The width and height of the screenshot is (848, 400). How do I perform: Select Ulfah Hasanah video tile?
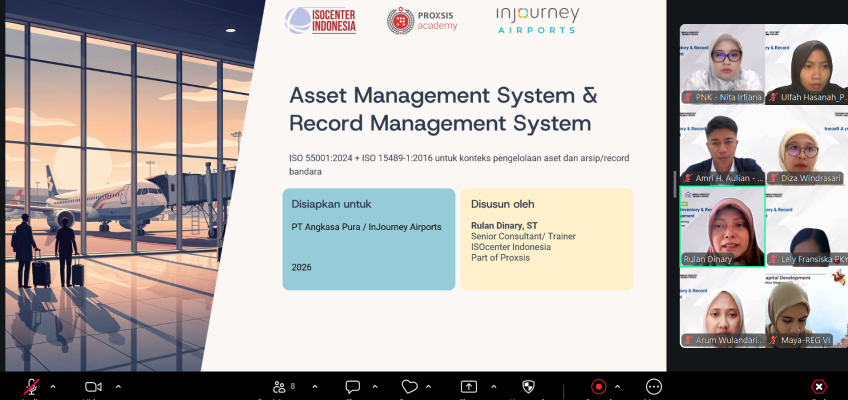pyautogui.click(x=807, y=64)
